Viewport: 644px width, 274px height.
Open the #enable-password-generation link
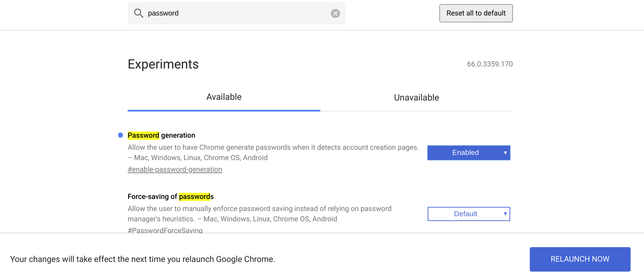[175, 169]
